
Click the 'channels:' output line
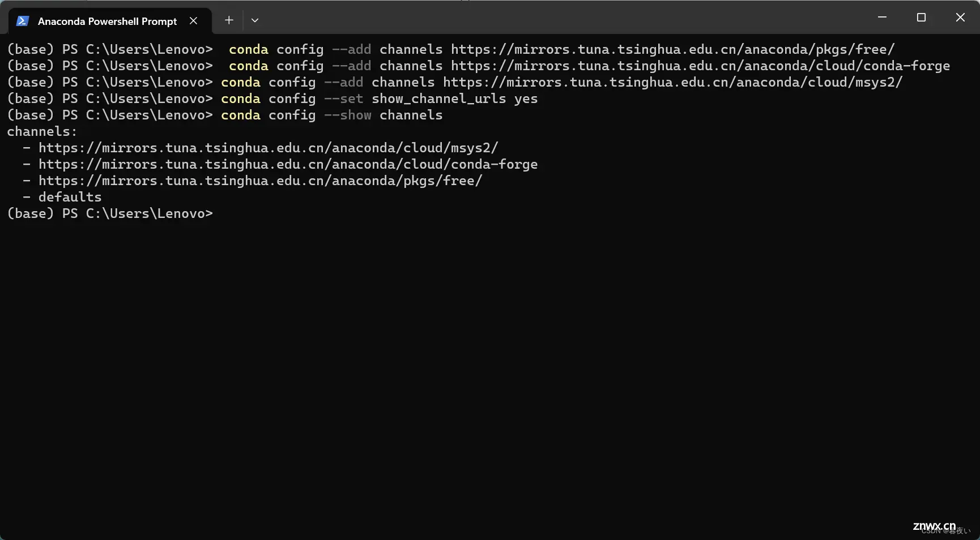42,132
